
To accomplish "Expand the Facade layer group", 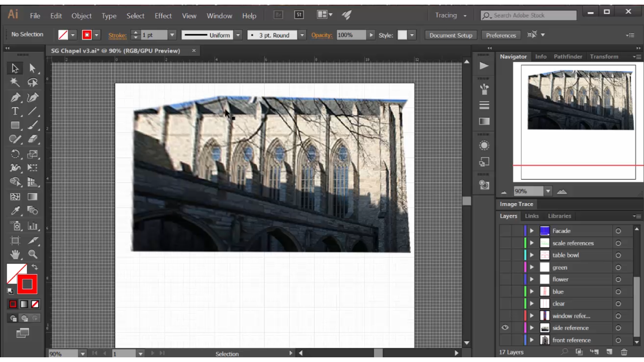I will tap(532, 230).
